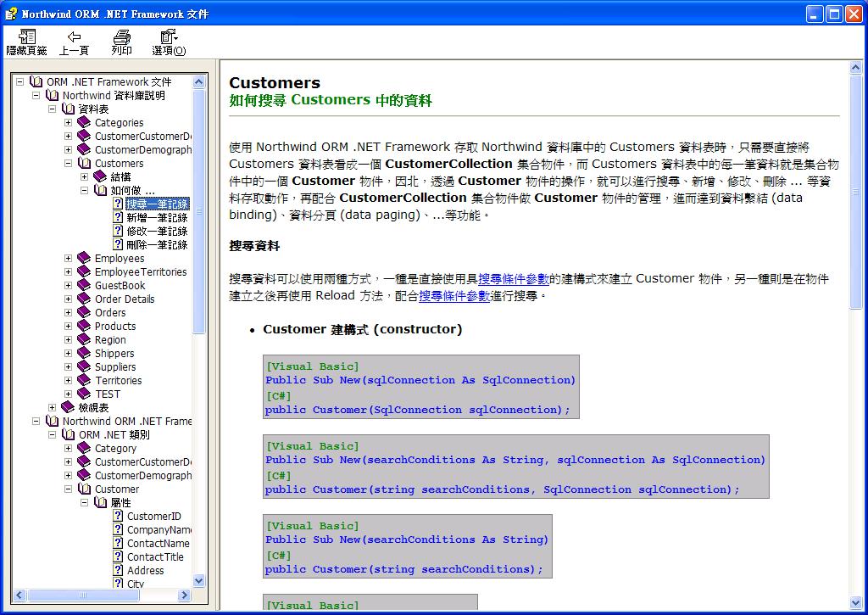Expand the Category class node
868x615 pixels.
click(68, 448)
